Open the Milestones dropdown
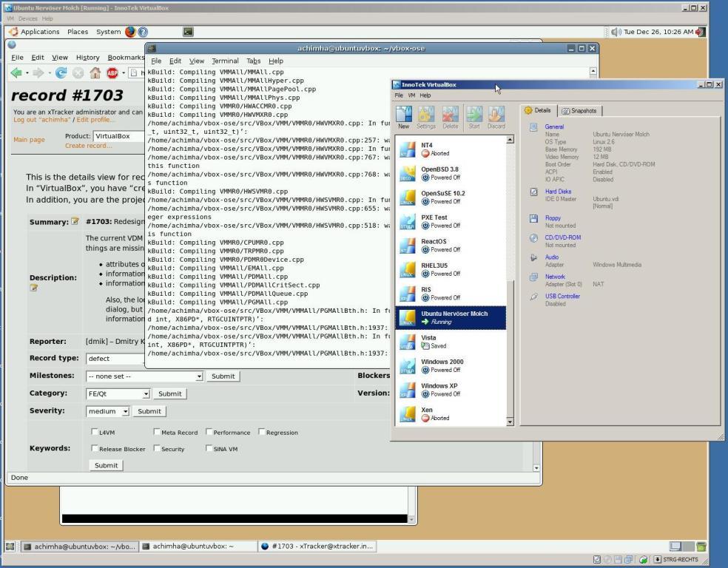Image resolution: width=728 pixels, height=568 pixels. [x=144, y=376]
